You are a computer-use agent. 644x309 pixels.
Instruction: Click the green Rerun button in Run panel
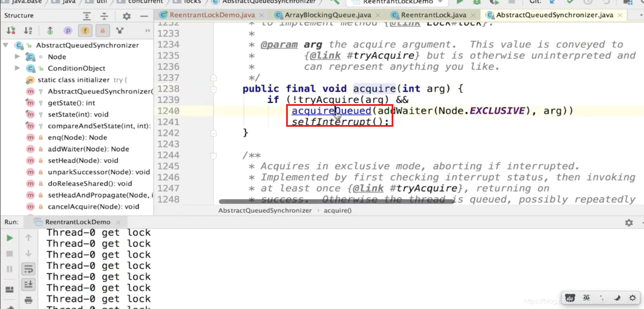pos(9,238)
